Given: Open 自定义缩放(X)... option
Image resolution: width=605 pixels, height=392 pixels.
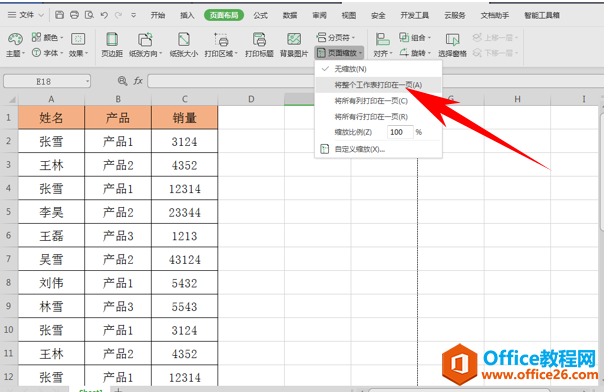Looking at the screenshot, I should point(378,149).
